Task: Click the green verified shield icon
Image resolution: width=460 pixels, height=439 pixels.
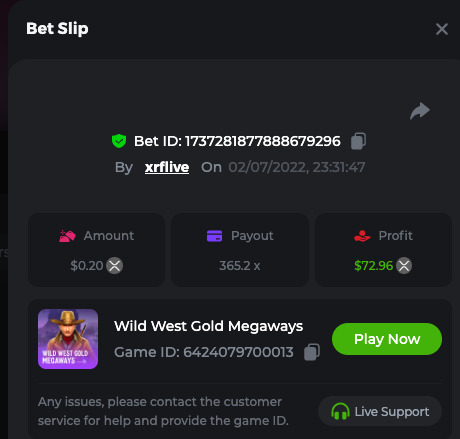Action: pos(119,141)
